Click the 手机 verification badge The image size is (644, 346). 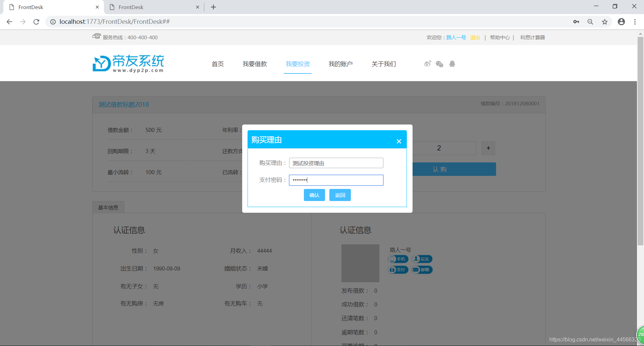(398, 259)
